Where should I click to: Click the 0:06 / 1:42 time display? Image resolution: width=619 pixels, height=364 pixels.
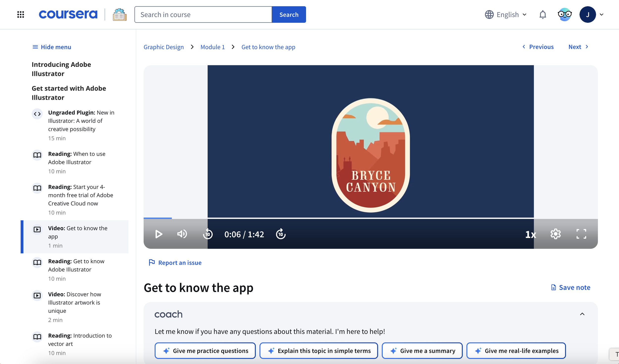tap(244, 234)
